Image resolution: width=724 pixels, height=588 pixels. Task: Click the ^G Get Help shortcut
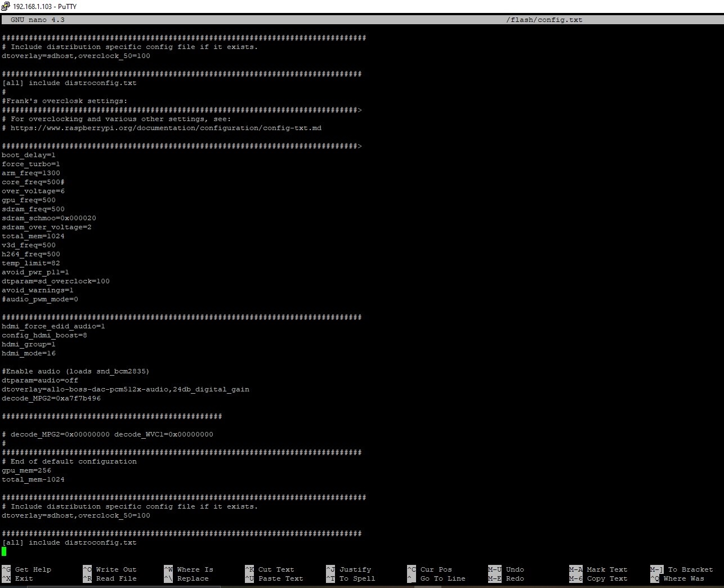coord(26,569)
